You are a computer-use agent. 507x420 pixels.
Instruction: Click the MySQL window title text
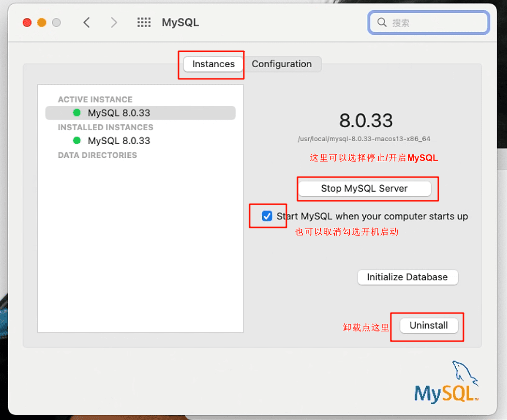180,22
